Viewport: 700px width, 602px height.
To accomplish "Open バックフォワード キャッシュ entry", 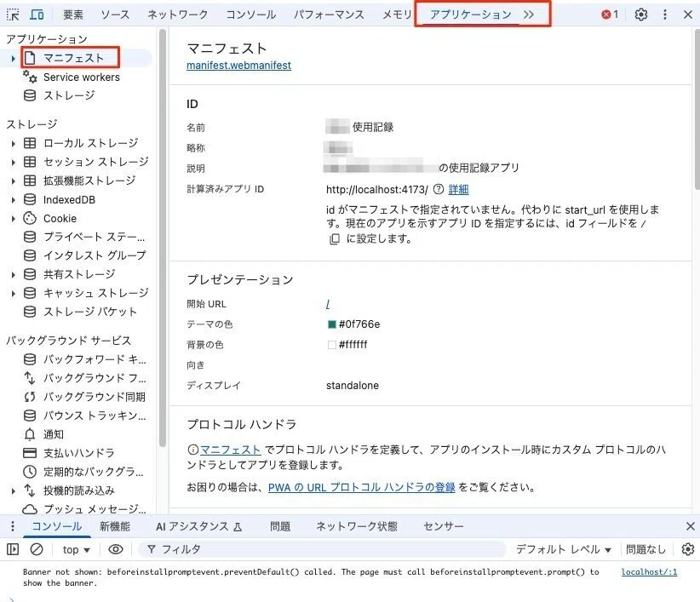I will (84, 359).
